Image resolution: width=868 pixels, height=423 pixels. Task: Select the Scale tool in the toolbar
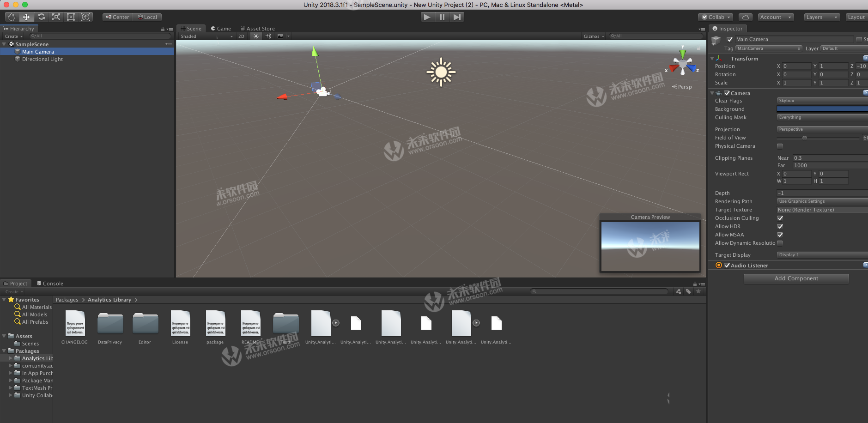coord(56,17)
